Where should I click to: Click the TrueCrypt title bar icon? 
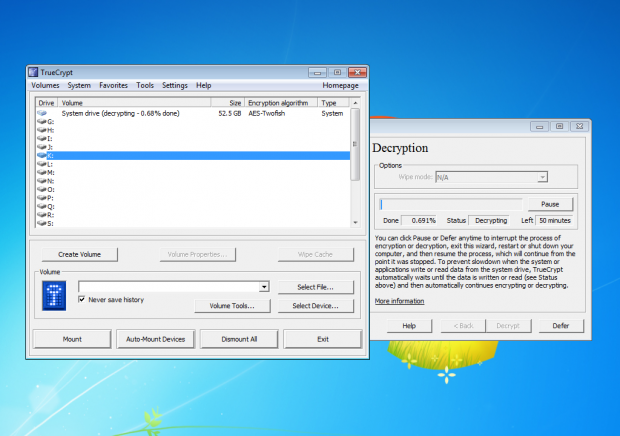tap(33, 72)
